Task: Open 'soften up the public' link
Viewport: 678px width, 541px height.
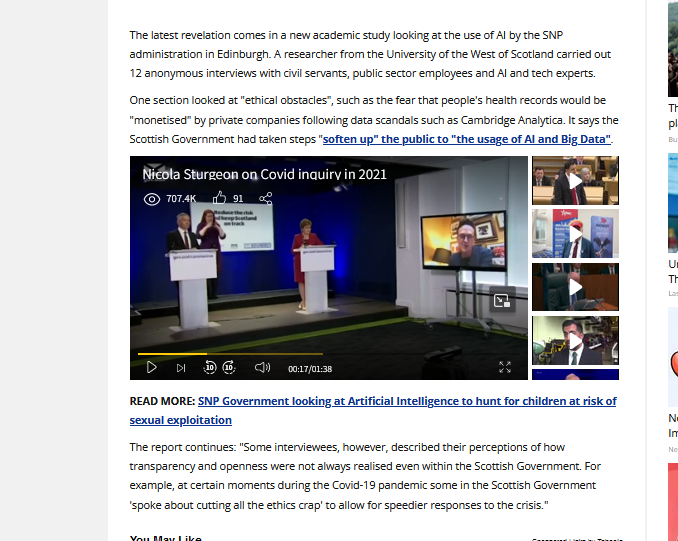Action: pyautogui.click(x=467, y=139)
